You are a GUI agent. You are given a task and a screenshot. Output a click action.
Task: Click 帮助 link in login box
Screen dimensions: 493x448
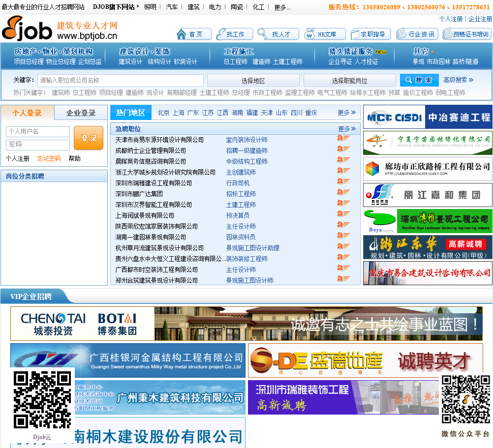(74, 158)
